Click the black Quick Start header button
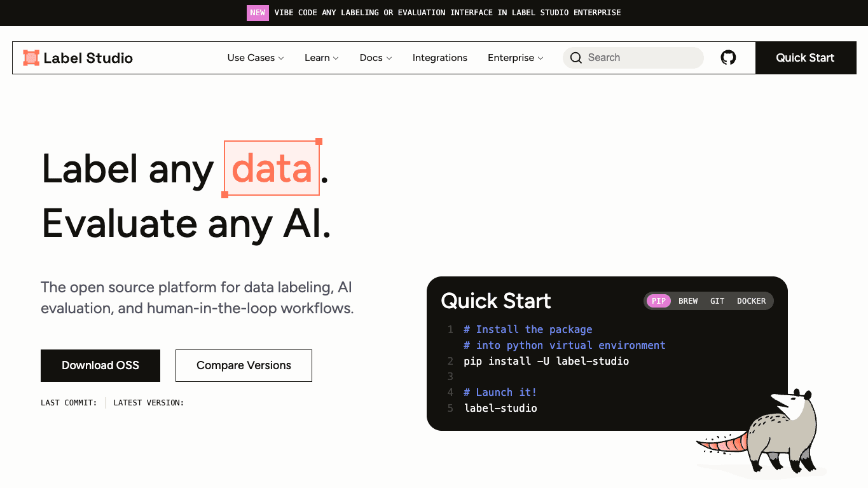 click(x=805, y=58)
